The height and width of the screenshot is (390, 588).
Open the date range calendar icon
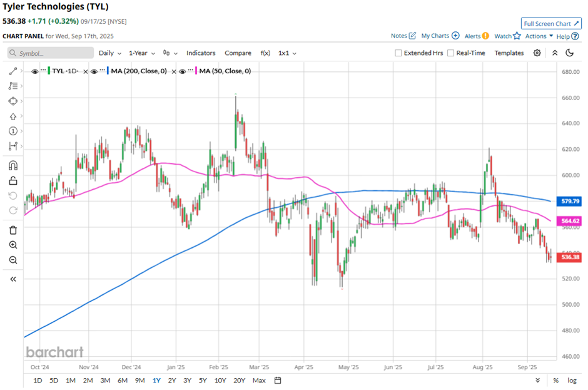(x=278, y=380)
